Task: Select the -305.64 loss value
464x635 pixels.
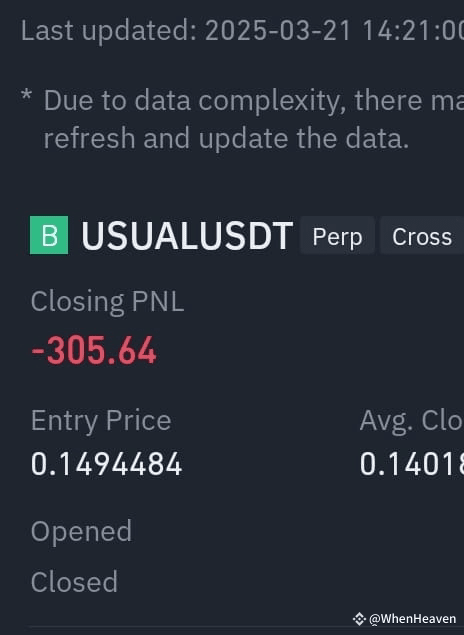Action: click(x=94, y=351)
